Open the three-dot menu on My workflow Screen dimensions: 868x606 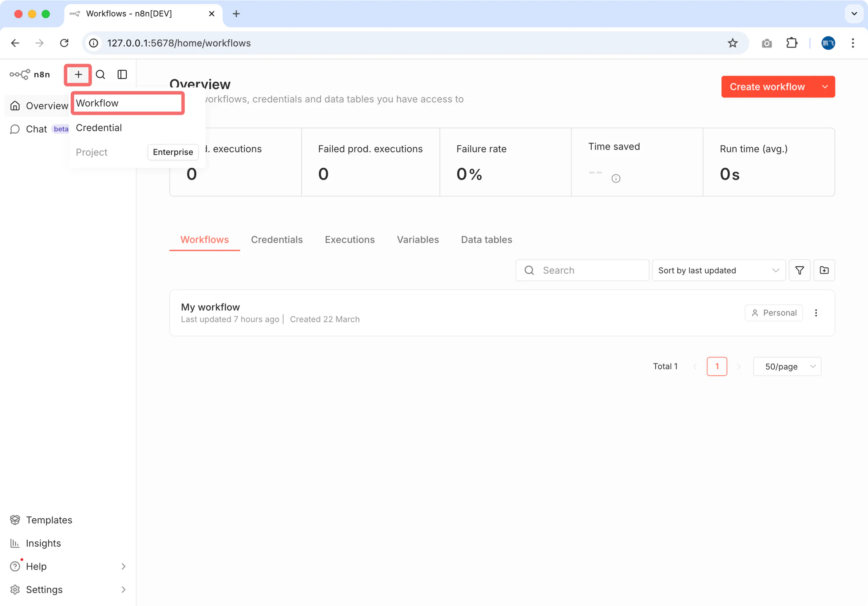point(816,313)
